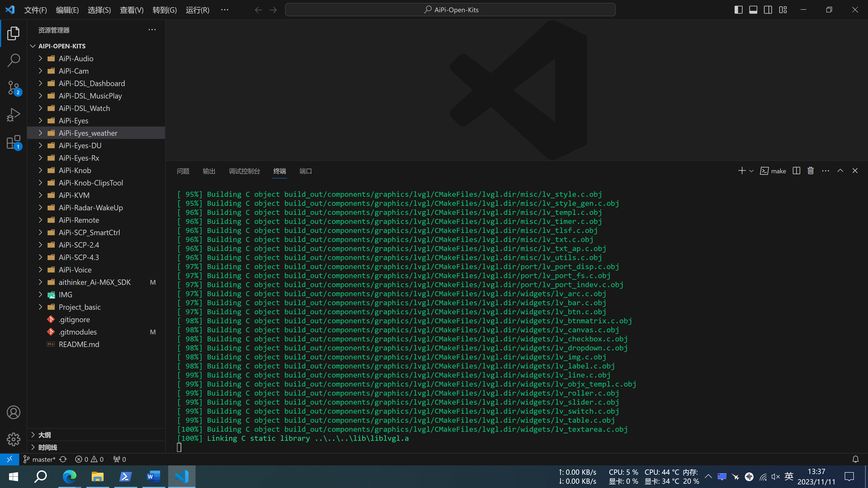Expand the AiPi-Eyes_weather folder
This screenshot has height=488, width=868.
[x=96, y=133]
